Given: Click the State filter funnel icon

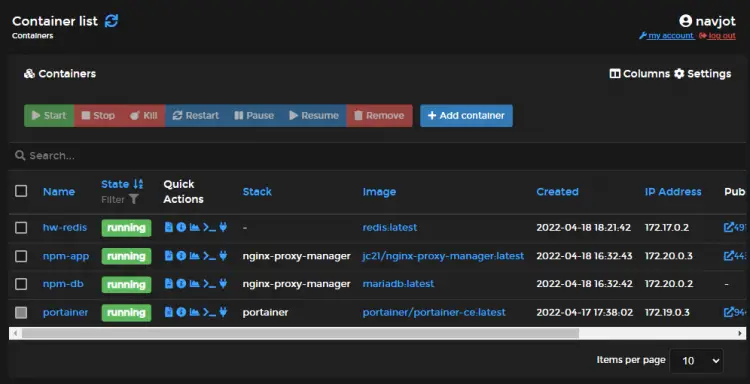Looking at the screenshot, I should point(134,199).
